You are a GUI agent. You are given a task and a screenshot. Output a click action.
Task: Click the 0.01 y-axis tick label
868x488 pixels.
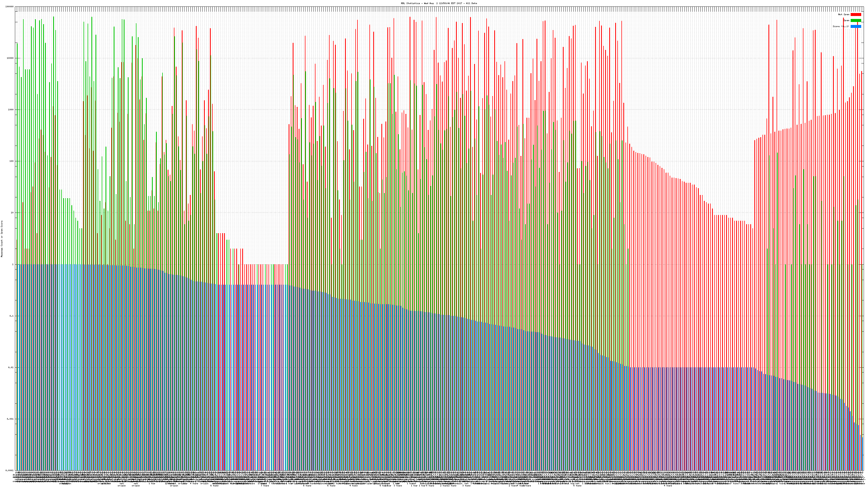click(x=11, y=367)
